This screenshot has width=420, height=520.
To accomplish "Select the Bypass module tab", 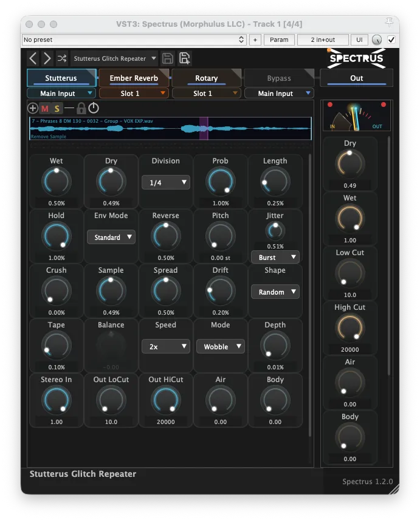I will click(280, 78).
